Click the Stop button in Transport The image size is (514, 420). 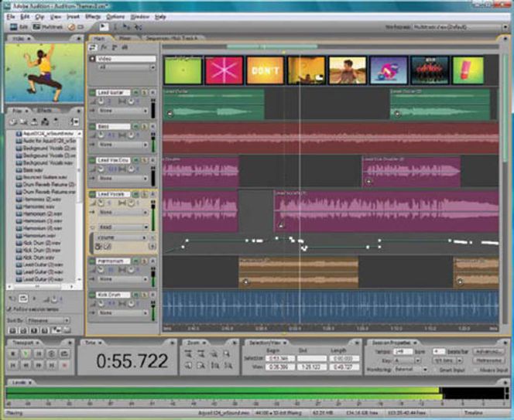click(13, 353)
